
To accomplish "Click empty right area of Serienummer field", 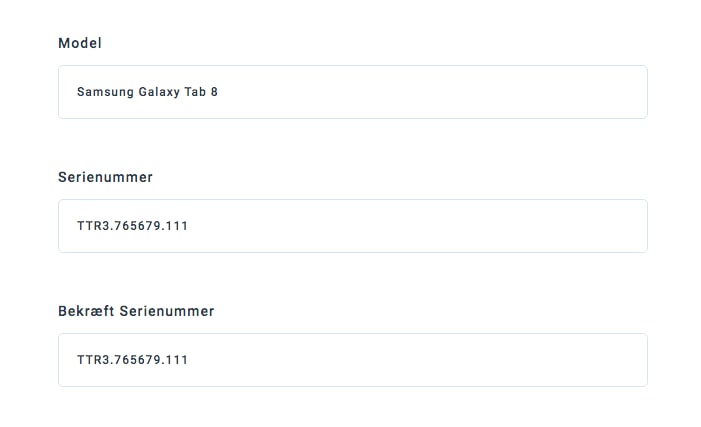I will [x=500, y=226].
